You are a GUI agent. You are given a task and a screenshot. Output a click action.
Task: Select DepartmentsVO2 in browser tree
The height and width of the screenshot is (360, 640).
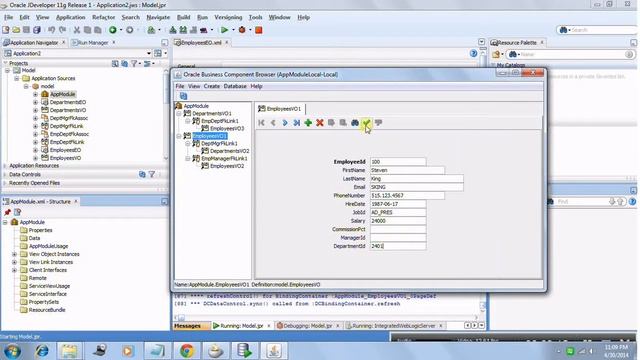[x=229, y=151]
